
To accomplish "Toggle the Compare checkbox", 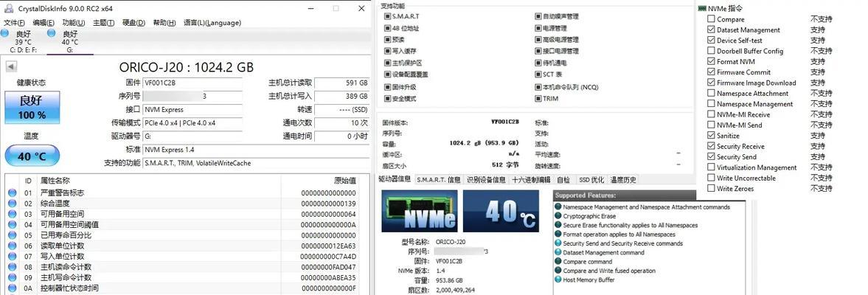I will pos(711,19).
